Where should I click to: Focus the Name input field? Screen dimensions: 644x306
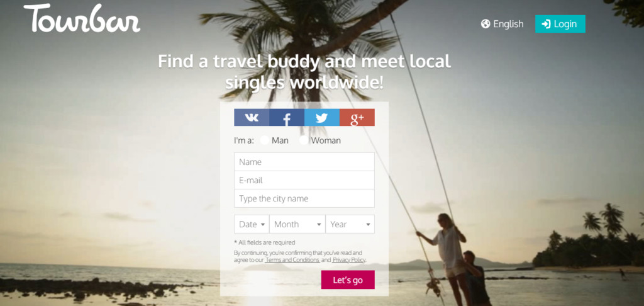click(x=304, y=162)
